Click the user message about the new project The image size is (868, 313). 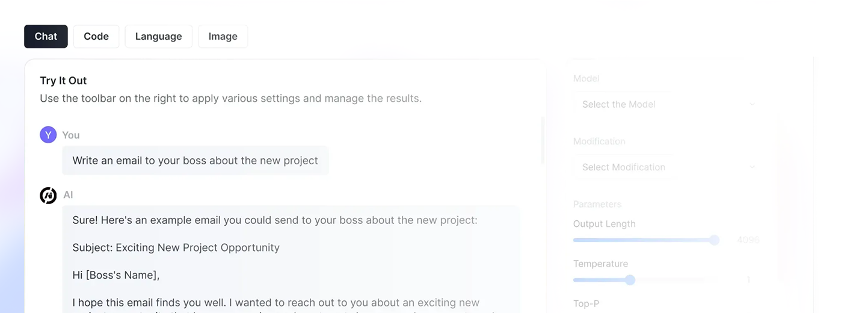(x=195, y=161)
